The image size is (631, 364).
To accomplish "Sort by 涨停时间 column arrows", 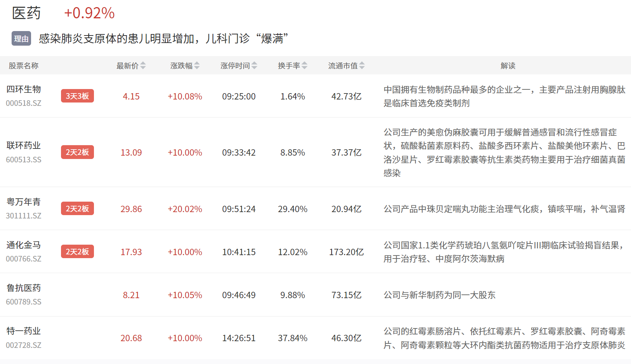I will point(254,65).
